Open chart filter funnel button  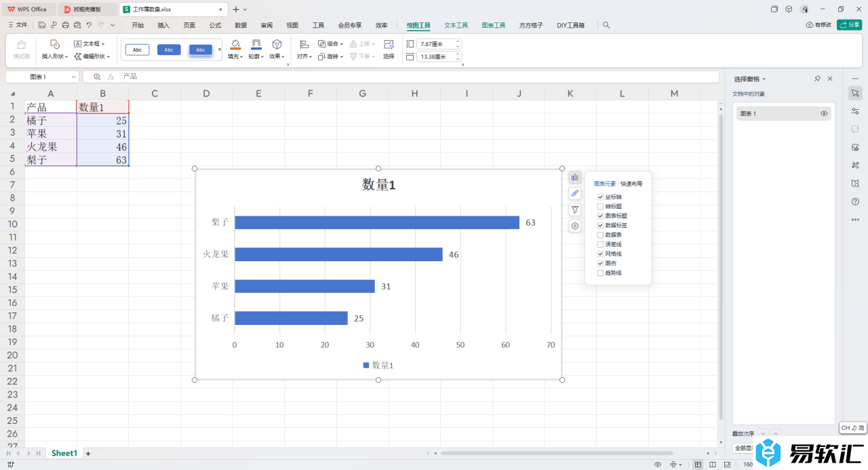click(575, 210)
